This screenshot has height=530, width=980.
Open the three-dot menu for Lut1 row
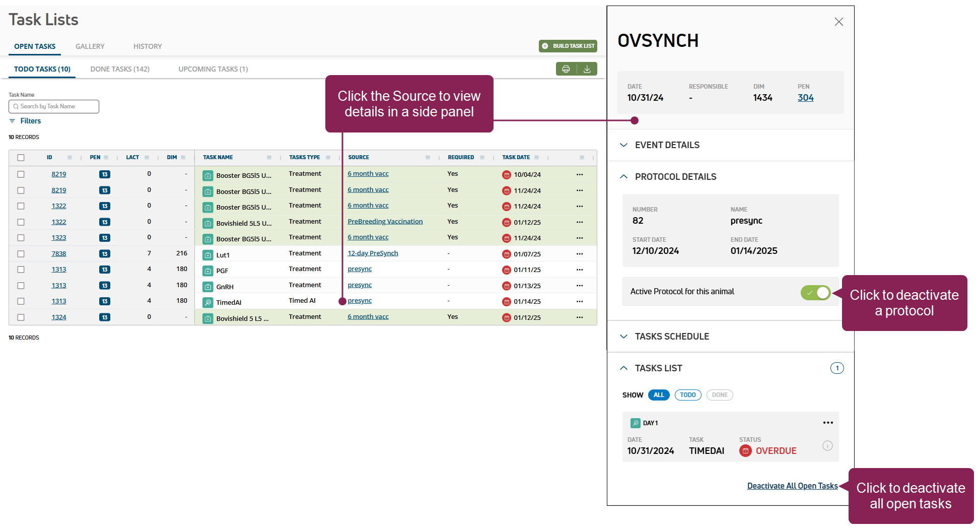click(x=580, y=254)
